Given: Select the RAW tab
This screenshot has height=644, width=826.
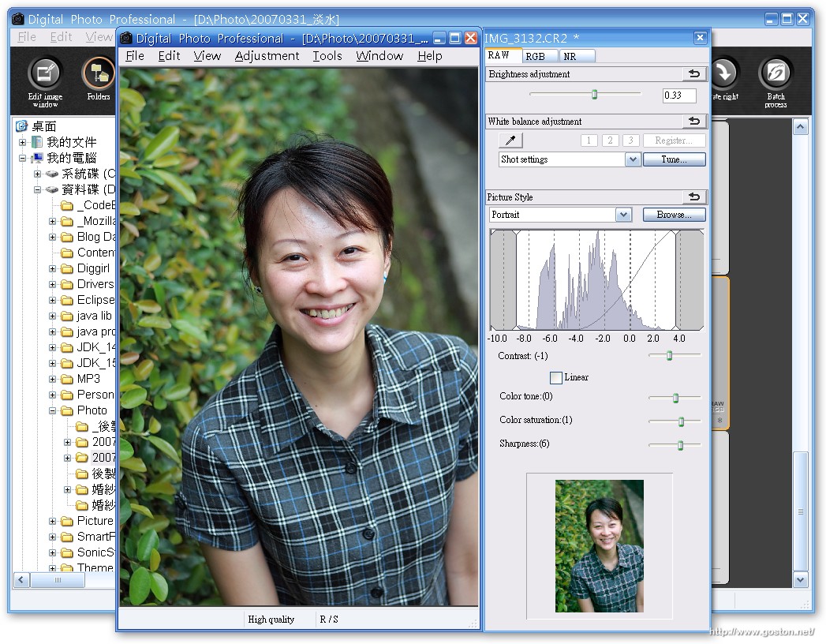Looking at the screenshot, I should click(x=503, y=55).
